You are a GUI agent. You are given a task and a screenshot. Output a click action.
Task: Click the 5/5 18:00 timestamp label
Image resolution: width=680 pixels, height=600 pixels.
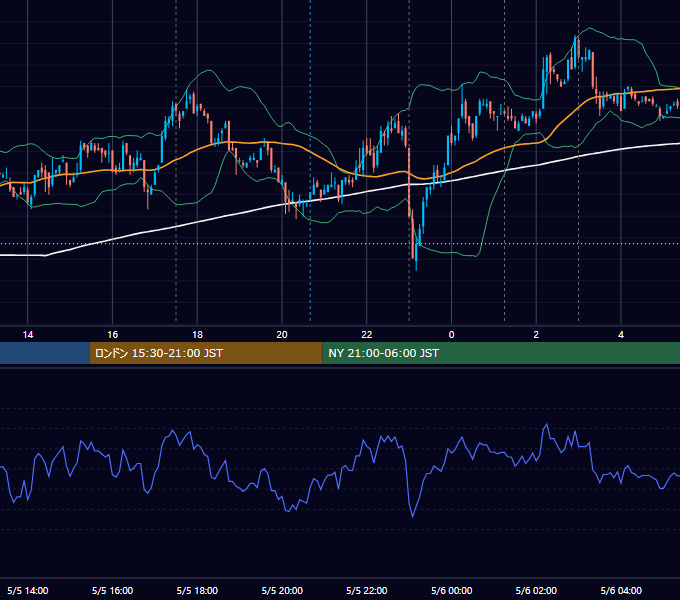coord(197,590)
